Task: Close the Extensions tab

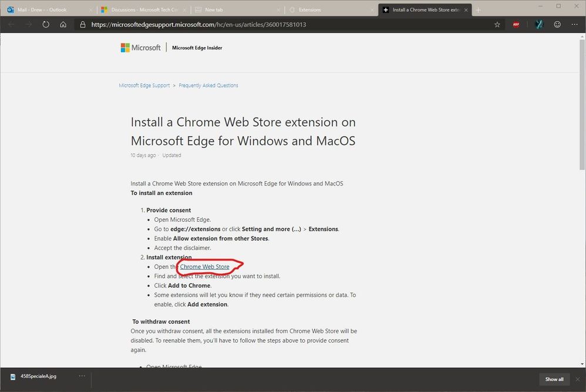Action: 372,10
